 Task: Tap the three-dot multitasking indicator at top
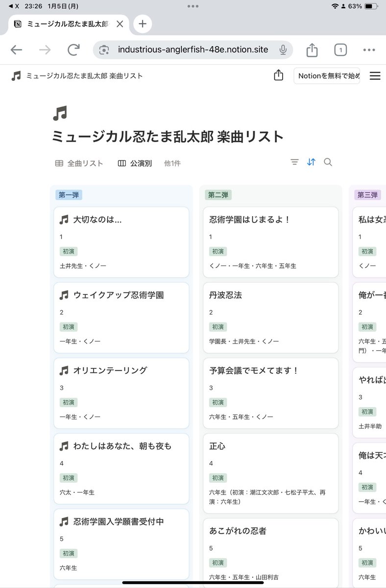pos(193,6)
